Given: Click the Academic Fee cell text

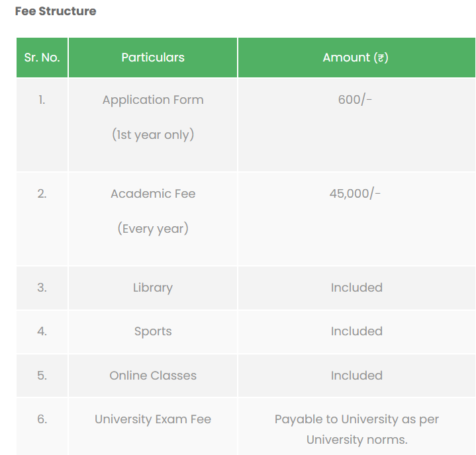Looking at the screenshot, I should [x=153, y=194].
